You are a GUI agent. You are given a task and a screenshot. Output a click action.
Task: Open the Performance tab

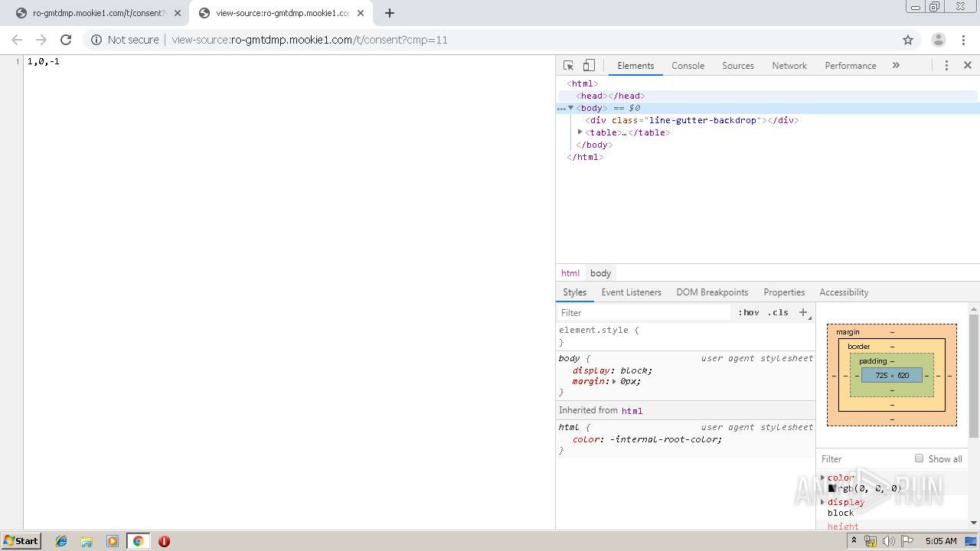(851, 66)
